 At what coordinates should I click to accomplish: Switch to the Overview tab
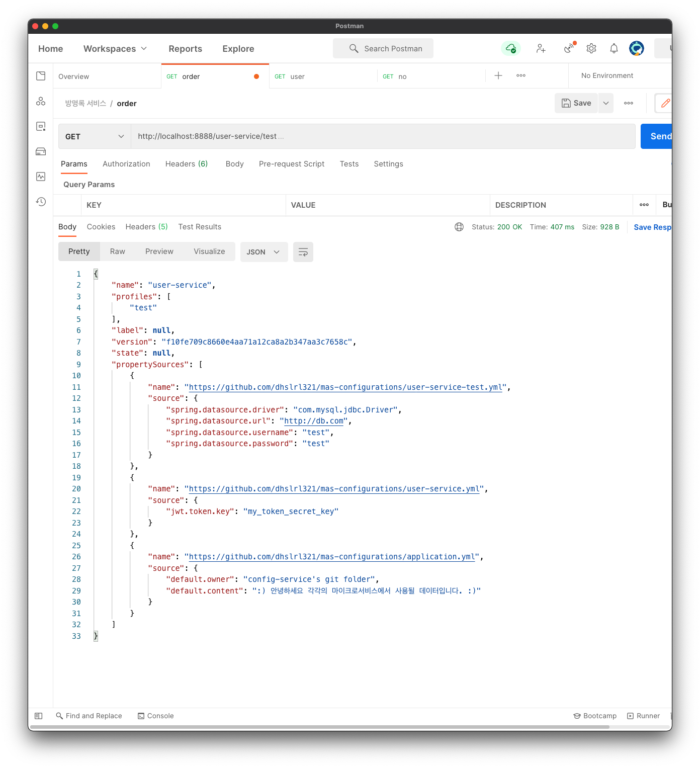pyautogui.click(x=107, y=76)
